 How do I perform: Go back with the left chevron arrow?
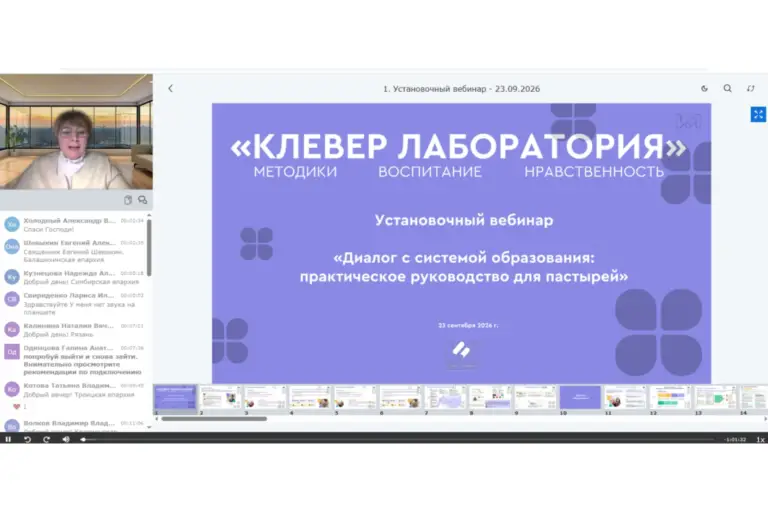[170, 88]
